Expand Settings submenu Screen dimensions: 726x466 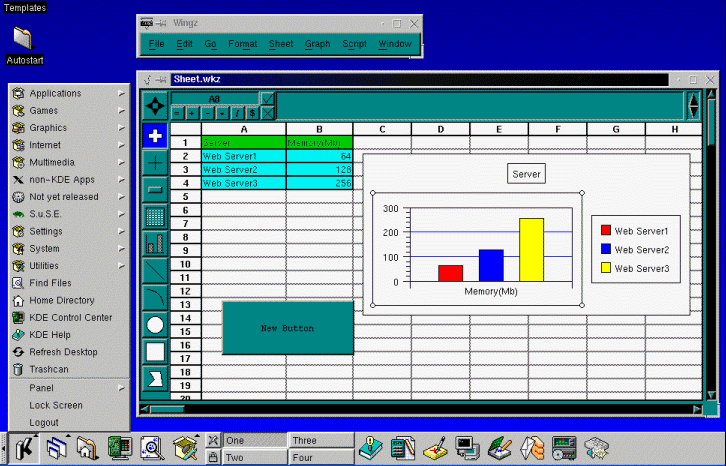click(x=69, y=231)
